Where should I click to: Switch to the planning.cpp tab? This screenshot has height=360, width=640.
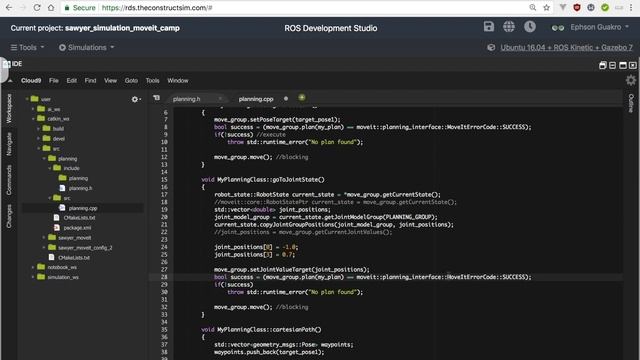pyautogui.click(x=256, y=99)
